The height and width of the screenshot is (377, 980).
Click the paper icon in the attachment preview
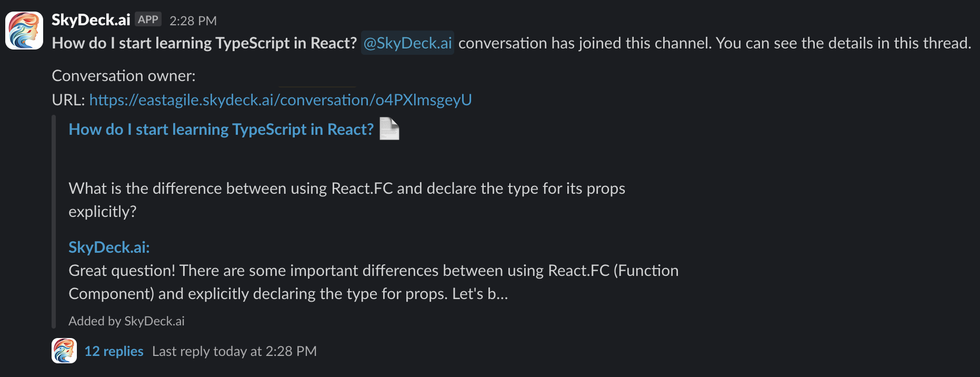(389, 128)
